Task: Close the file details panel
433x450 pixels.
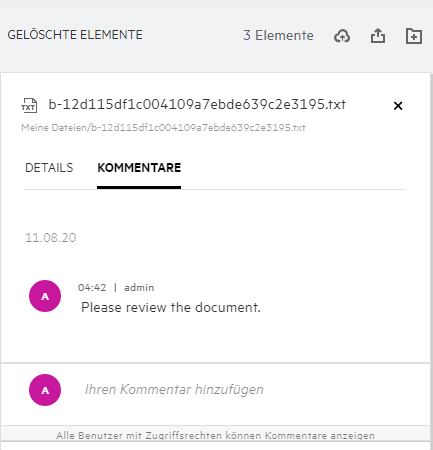Action: [x=398, y=106]
